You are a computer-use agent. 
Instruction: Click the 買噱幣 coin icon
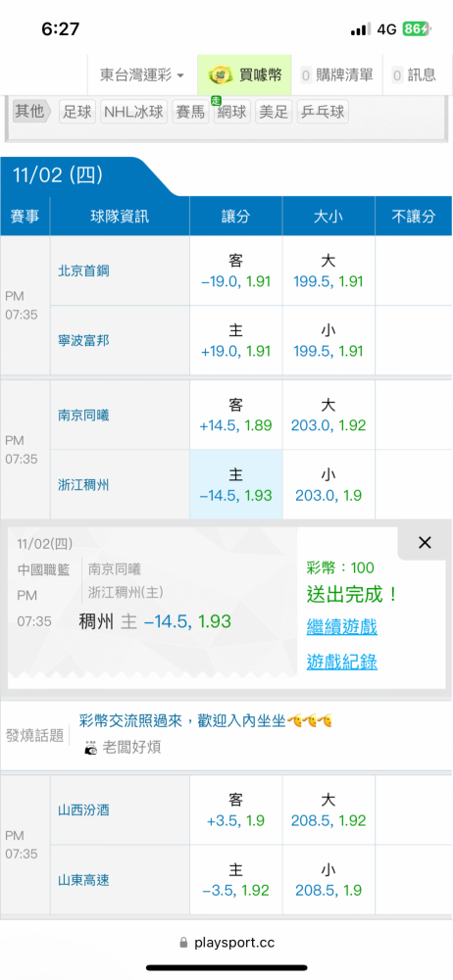(217, 75)
